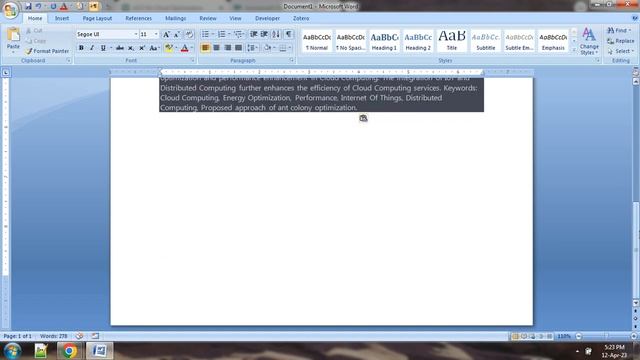Click the multilevel list icon
640x360 pixels.
click(x=238, y=34)
